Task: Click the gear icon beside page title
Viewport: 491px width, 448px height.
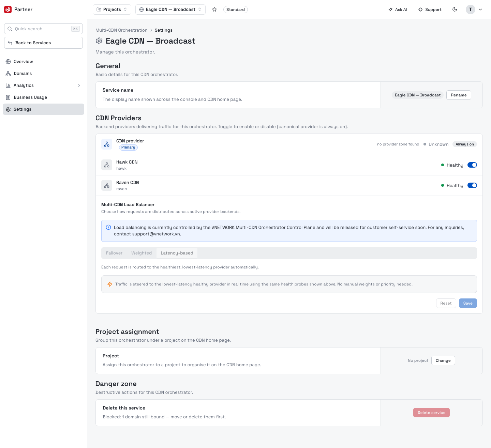Action: click(99, 41)
